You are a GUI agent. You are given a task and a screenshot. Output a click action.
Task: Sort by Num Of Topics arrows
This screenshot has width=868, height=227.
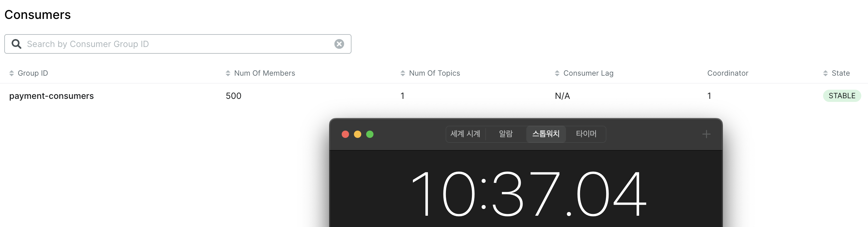[403, 73]
